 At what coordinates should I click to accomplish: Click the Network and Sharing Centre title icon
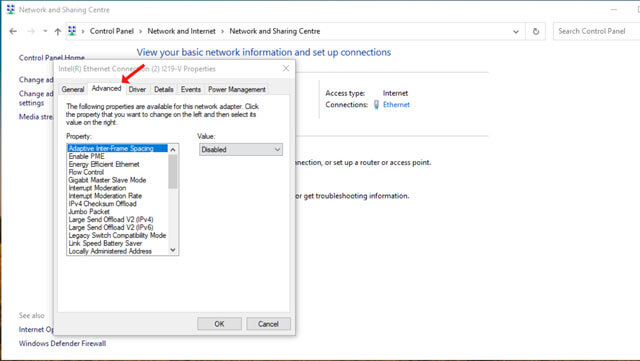click(11, 9)
